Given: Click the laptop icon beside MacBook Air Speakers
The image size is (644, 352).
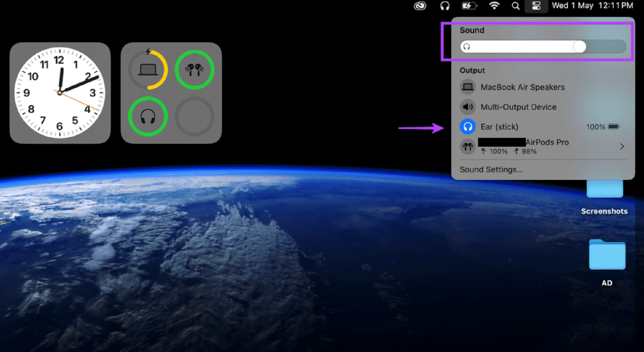Looking at the screenshot, I should (468, 87).
